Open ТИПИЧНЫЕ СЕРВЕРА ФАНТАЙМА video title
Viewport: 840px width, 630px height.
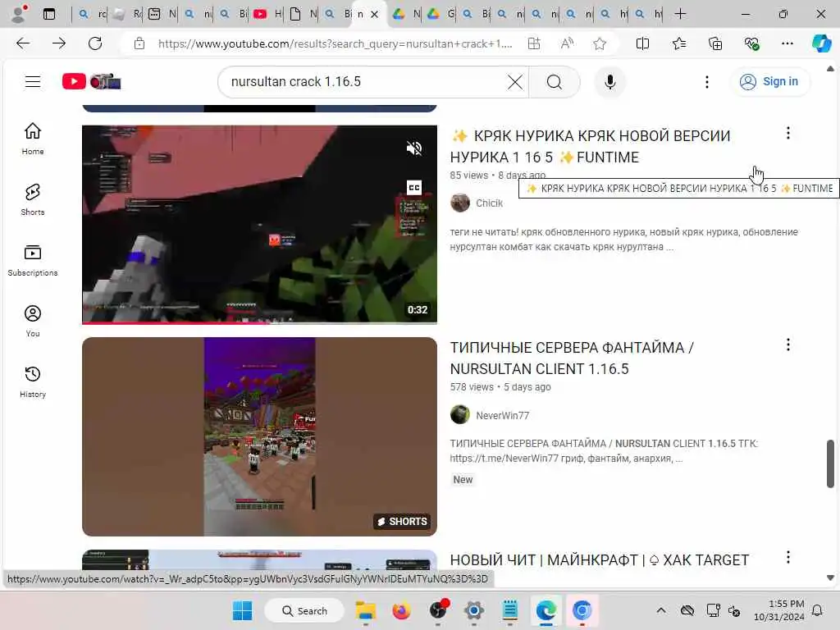[572, 358]
